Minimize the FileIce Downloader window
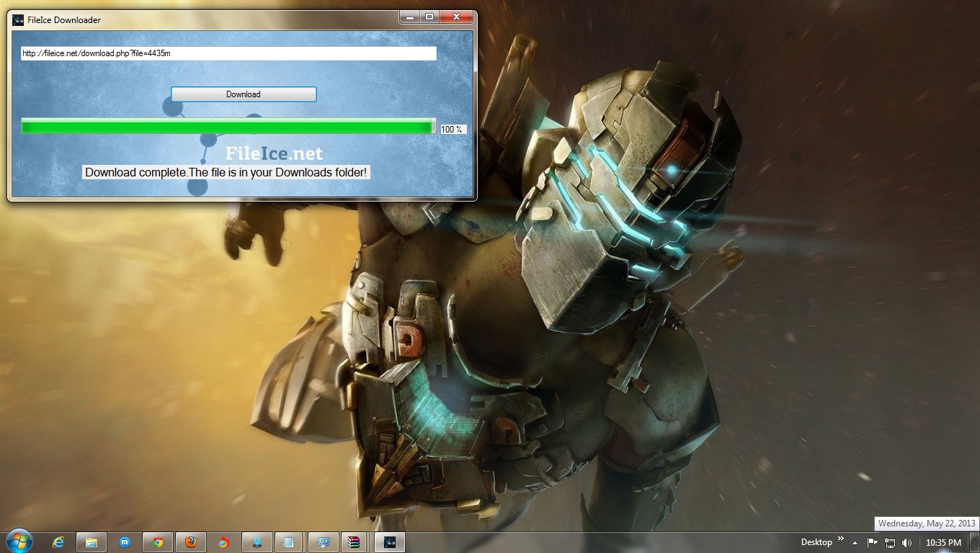The image size is (980, 553). tap(409, 16)
